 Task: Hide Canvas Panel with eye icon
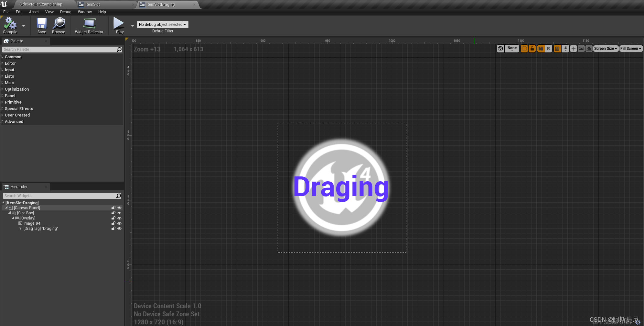click(119, 208)
